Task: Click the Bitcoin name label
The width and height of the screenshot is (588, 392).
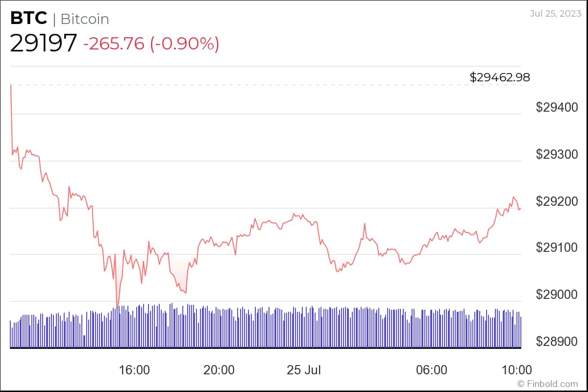Action: click(x=84, y=19)
